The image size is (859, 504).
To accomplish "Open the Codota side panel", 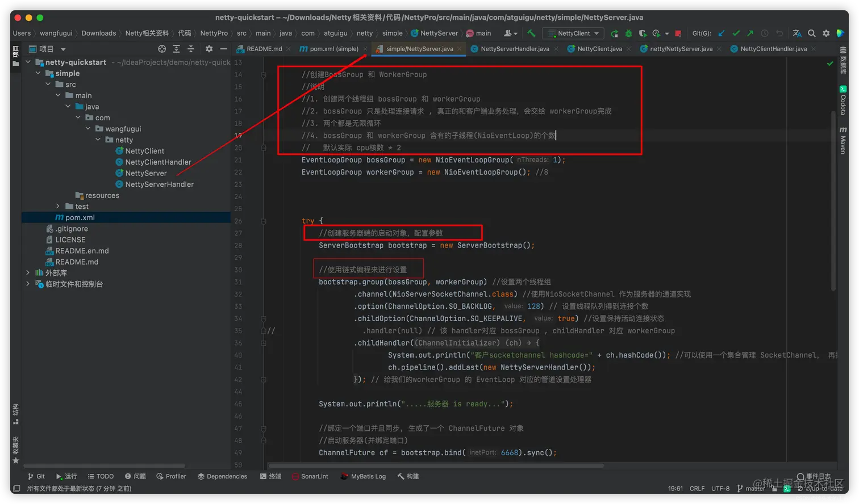I will coord(843,100).
